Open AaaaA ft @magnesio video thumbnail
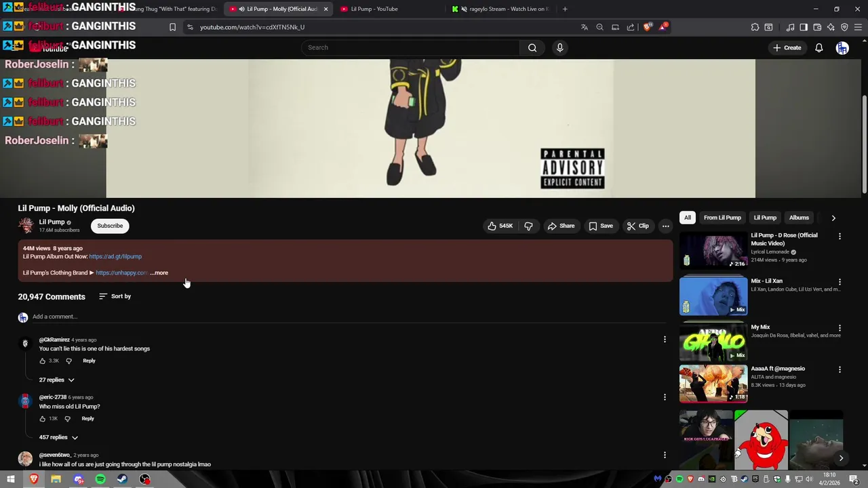The width and height of the screenshot is (868, 488). [x=713, y=384]
